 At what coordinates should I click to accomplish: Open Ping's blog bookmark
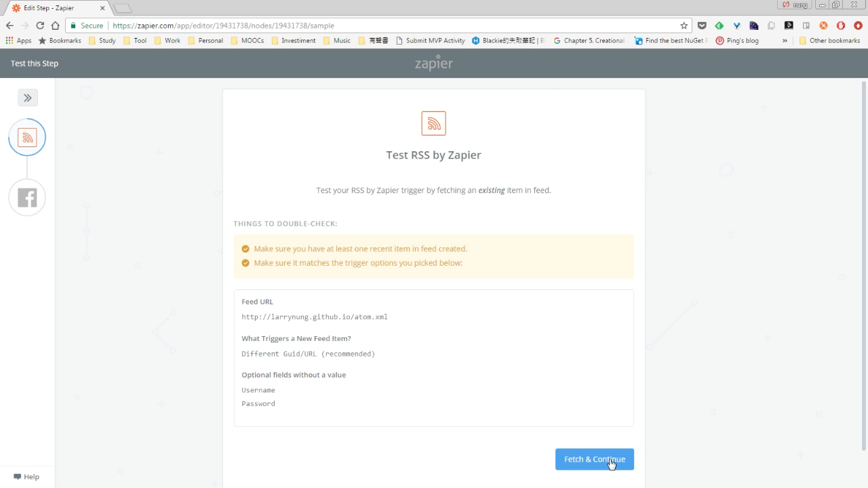point(737,41)
